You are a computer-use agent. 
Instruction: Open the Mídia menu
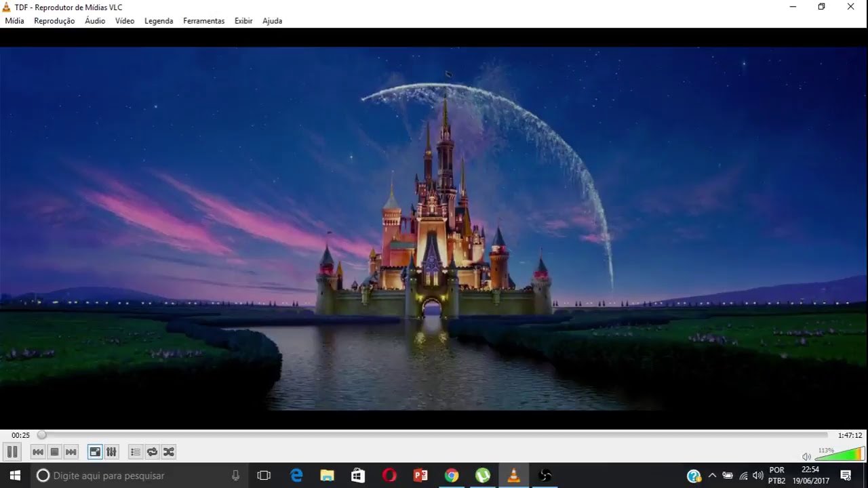[14, 21]
